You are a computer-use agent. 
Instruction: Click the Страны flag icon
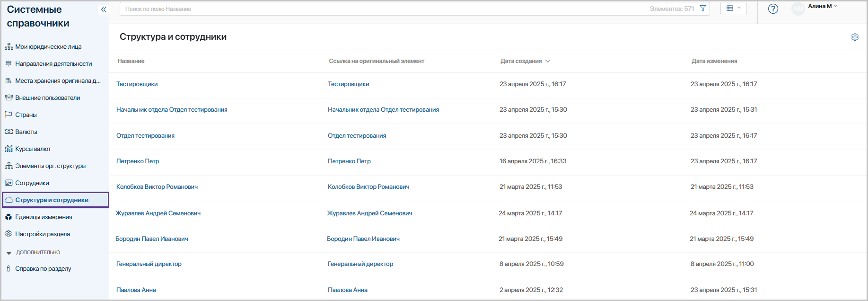point(9,115)
